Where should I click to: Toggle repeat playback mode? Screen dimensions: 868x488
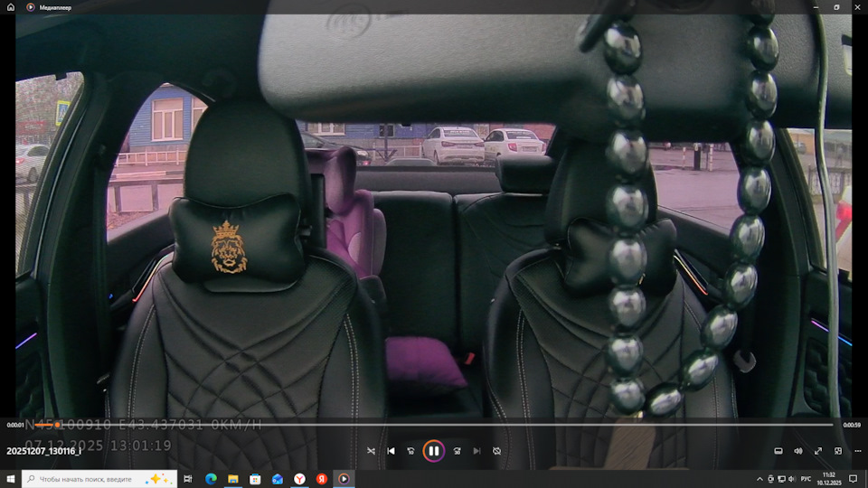point(497,451)
